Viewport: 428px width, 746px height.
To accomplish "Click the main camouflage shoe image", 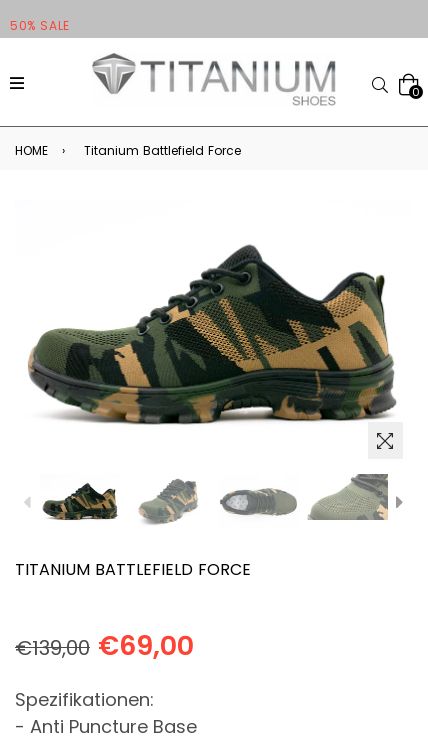I will click(x=213, y=333).
